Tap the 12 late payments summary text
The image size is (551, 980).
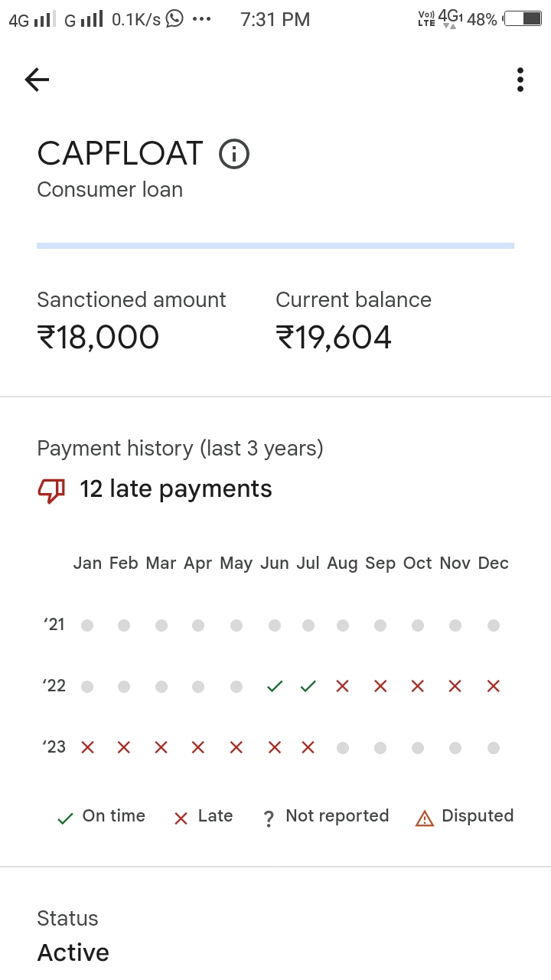(176, 489)
